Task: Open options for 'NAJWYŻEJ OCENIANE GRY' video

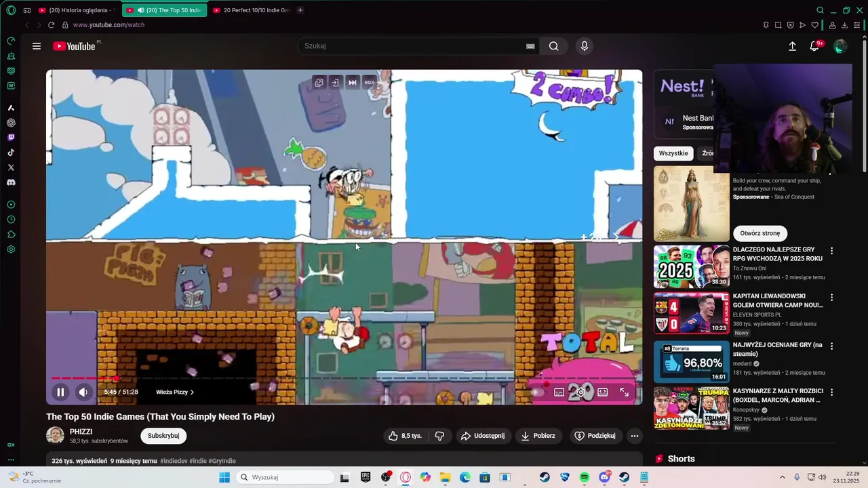Action: point(832,346)
